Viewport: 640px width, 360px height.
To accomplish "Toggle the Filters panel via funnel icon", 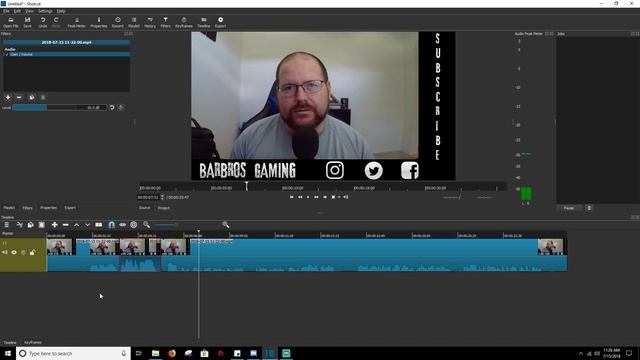I will pyautogui.click(x=165, y=22).
